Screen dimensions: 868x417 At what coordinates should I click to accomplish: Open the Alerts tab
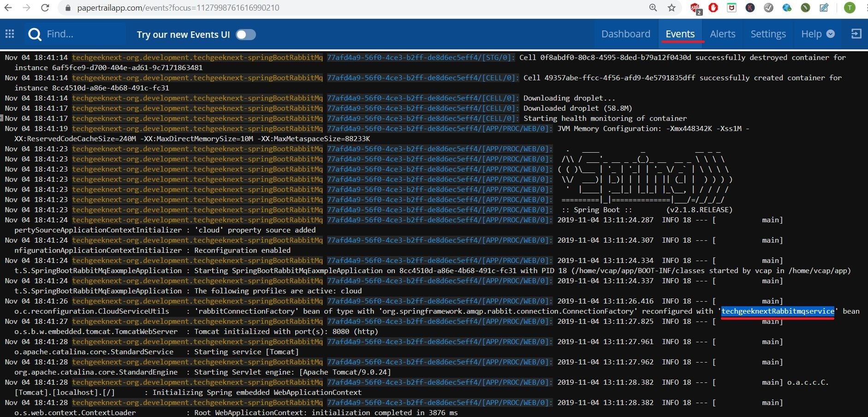point(722,34)
